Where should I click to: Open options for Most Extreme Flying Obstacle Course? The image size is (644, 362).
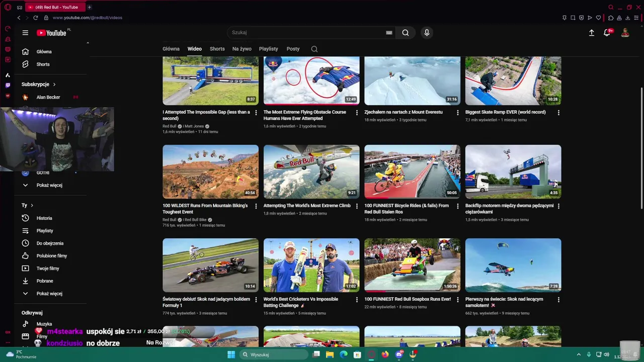357,113
